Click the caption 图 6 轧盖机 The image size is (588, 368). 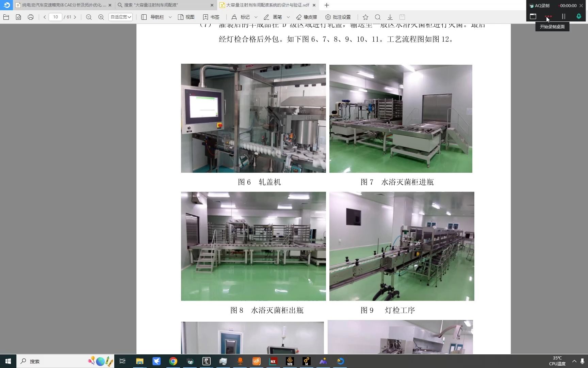(x=259, y=182)
